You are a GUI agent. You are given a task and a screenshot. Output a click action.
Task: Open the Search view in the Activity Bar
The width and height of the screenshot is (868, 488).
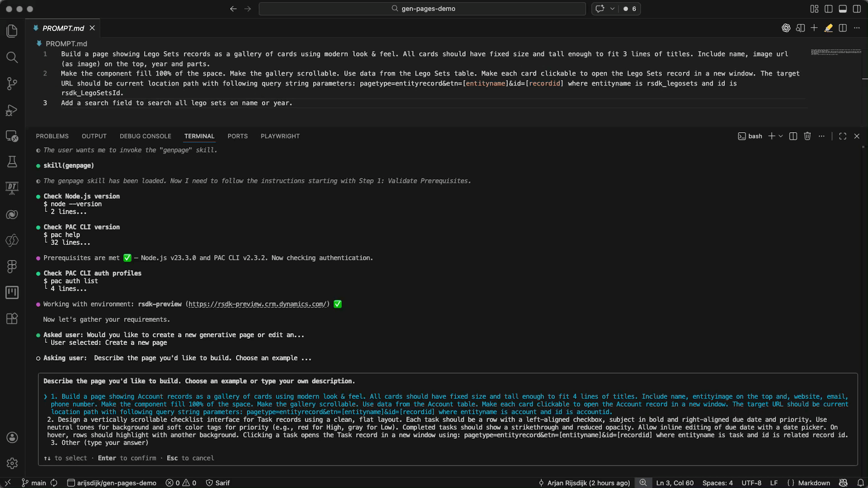tap(12, 57)
